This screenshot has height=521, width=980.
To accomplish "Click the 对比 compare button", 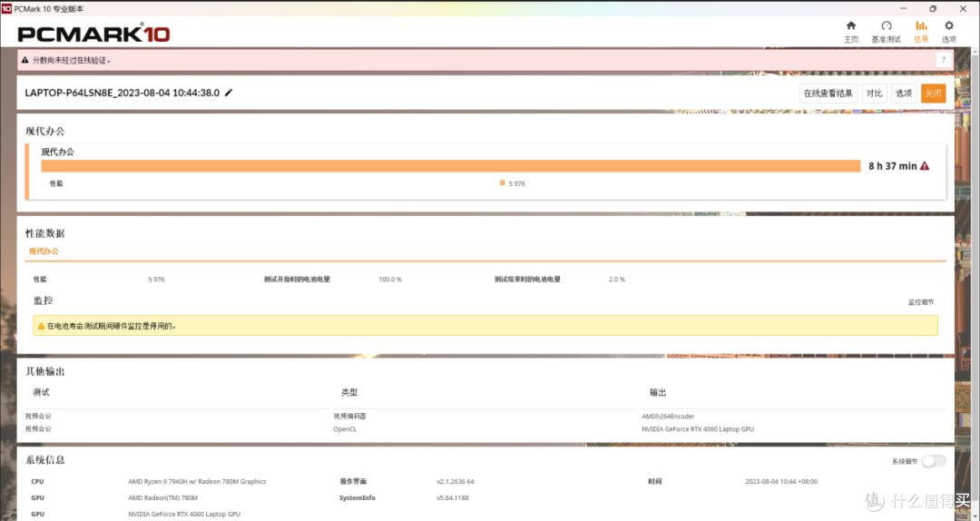I will [x=874, y=93].
